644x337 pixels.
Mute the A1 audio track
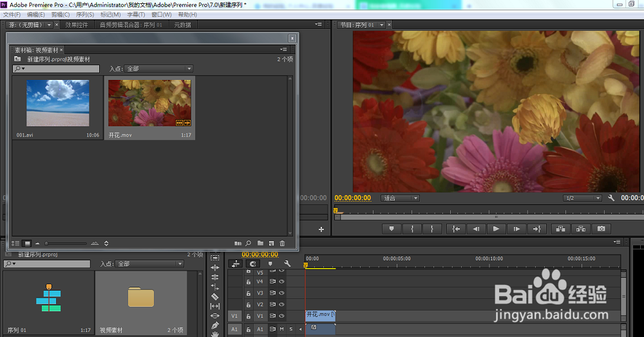[282, 329]
